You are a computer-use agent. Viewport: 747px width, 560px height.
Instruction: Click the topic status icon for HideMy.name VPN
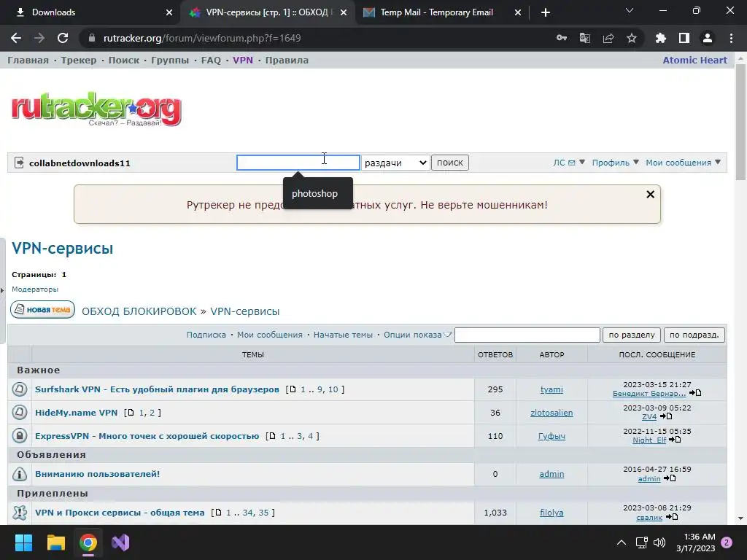pos(20,413)
